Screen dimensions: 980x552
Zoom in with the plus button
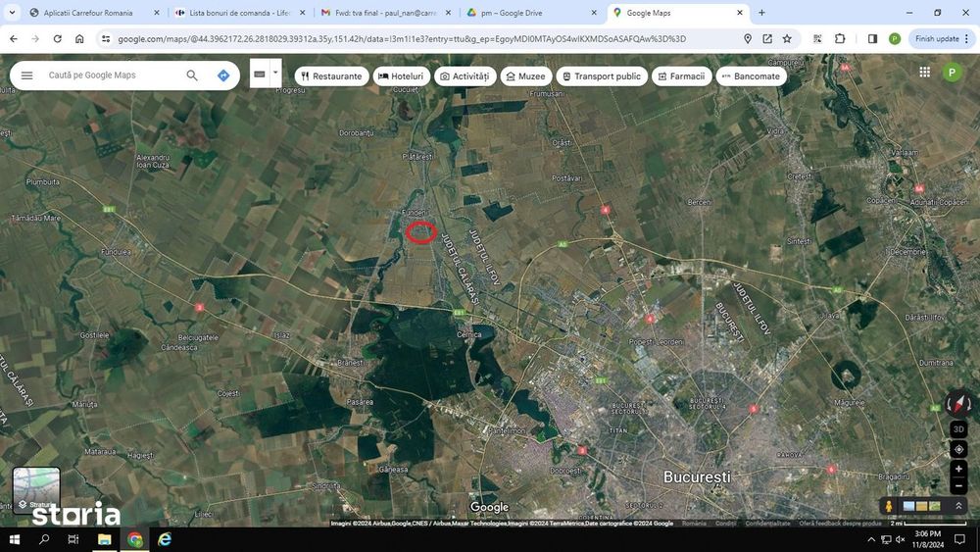958,469
